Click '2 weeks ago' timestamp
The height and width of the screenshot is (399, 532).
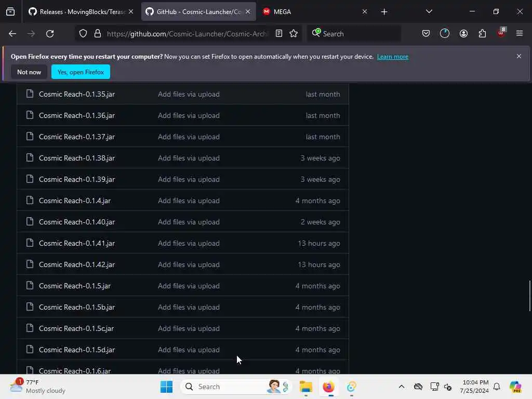(x=320, y=222)
